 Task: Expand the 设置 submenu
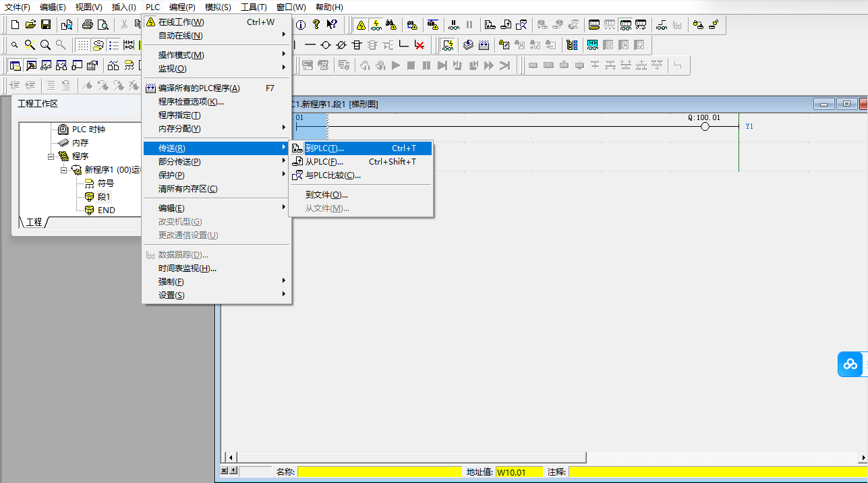point(217,295)
